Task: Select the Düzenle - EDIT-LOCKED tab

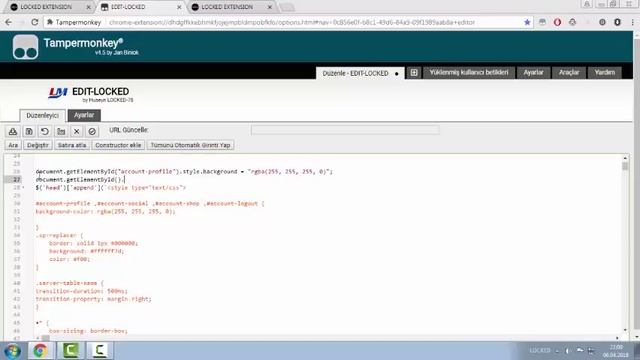Action: point(360,73)
